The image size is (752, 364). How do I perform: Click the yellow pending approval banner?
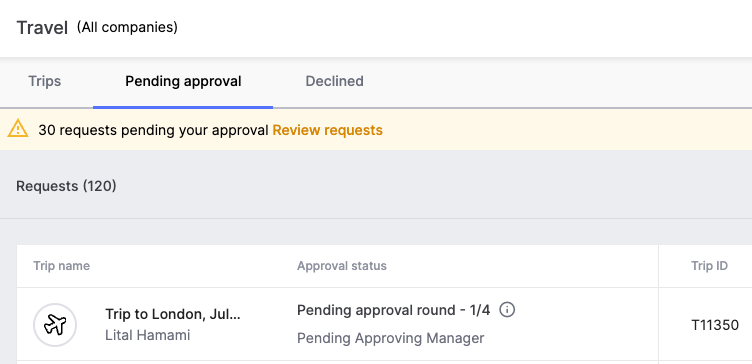pyautogui.click(x=376, y=129)
